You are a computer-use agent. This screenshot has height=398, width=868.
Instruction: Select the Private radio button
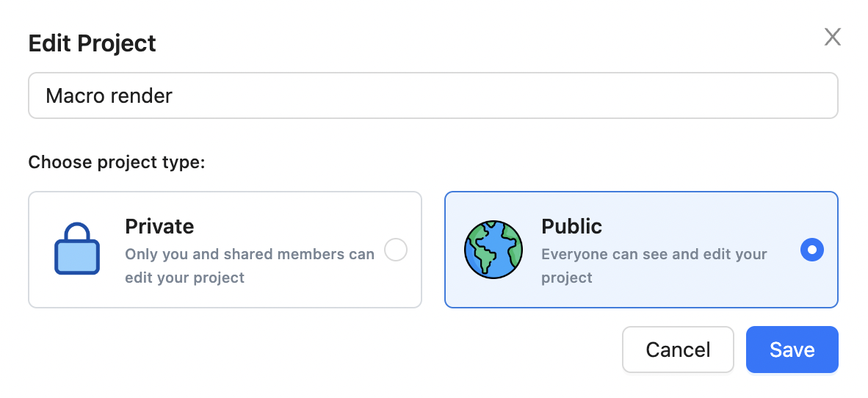(396, 250)
